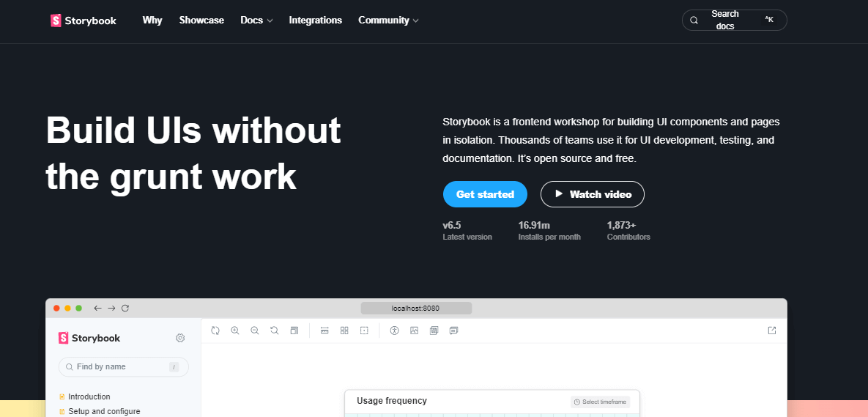Click the green maximize dot of the demo window
The image size is (868, 417).
point(78,308)
